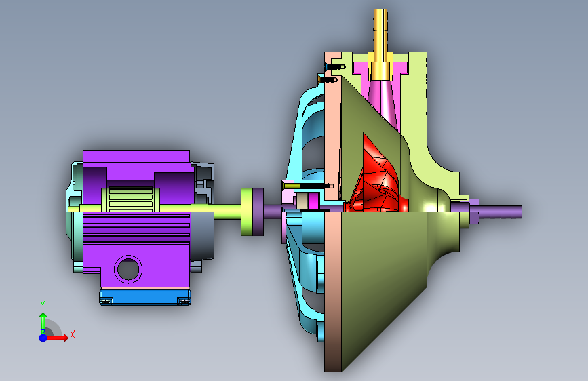Select the blue motor base plate

[x=145, y=297]
